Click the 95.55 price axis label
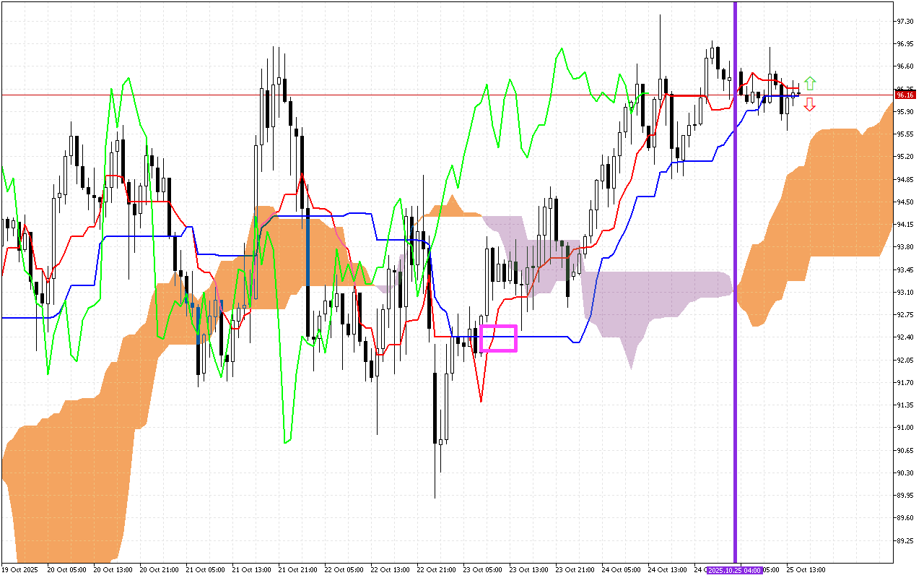 pos(904,134)
